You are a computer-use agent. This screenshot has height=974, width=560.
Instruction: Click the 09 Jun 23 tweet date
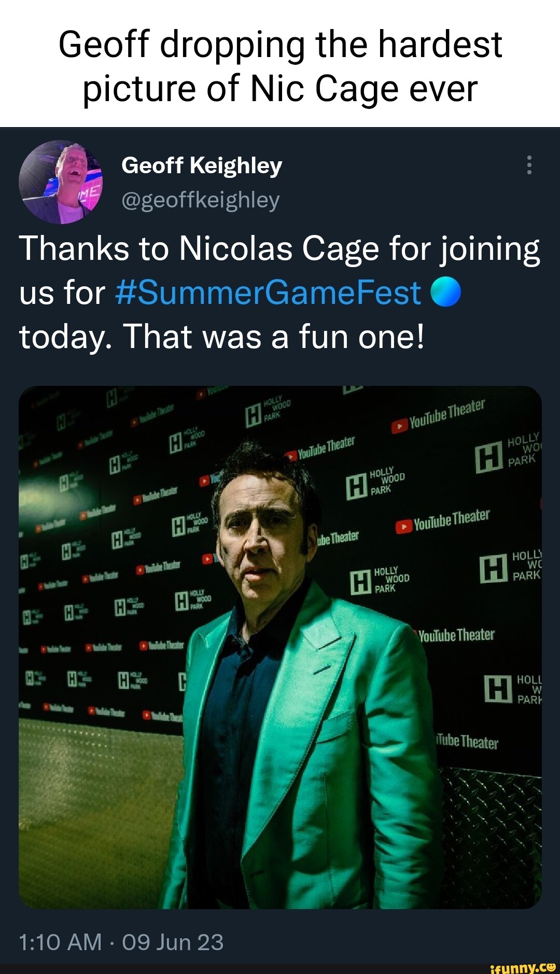(x=173, y=942)
